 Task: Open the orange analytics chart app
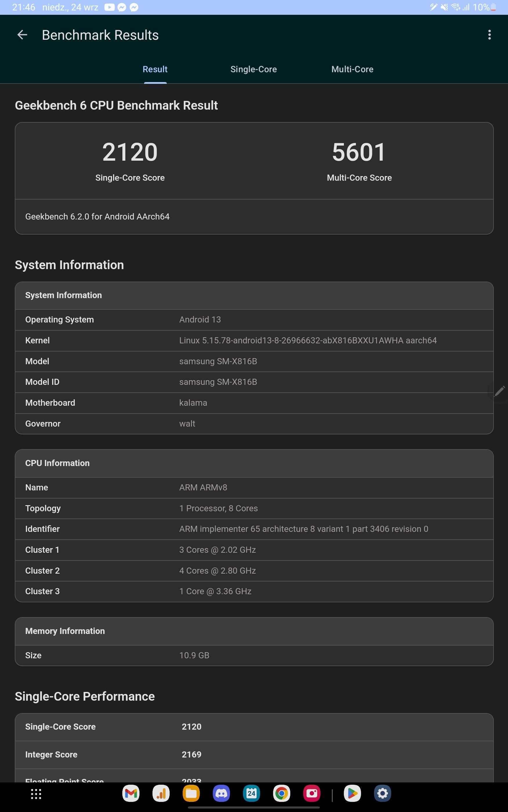161,793
